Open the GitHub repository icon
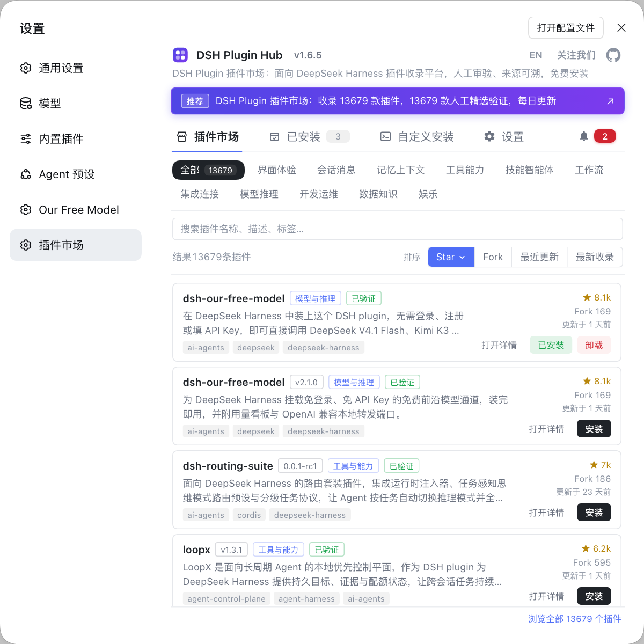Viewport: 644px width, 644px height. pyautogui.click(x=613, y=55)
